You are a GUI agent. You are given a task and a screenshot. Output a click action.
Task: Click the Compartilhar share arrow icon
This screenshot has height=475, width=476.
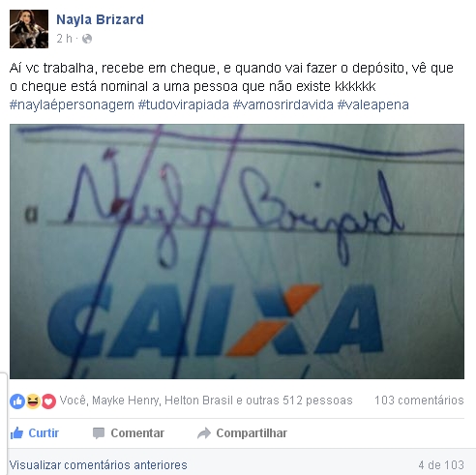(204, 433)
